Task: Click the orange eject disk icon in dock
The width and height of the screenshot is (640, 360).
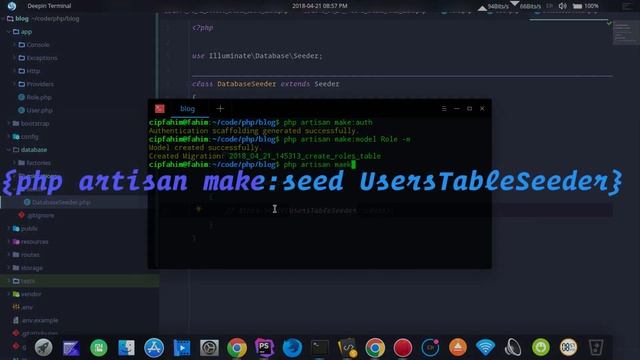Action: tap(458, 348)
